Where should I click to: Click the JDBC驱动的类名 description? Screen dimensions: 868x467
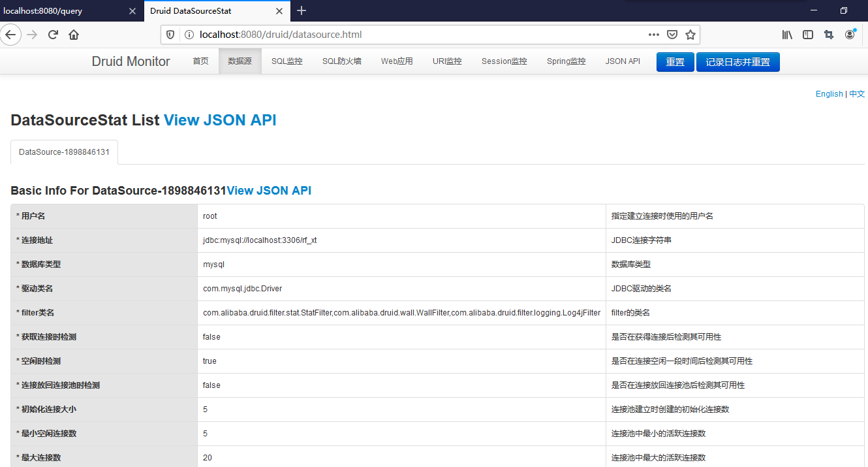[642, 289]
